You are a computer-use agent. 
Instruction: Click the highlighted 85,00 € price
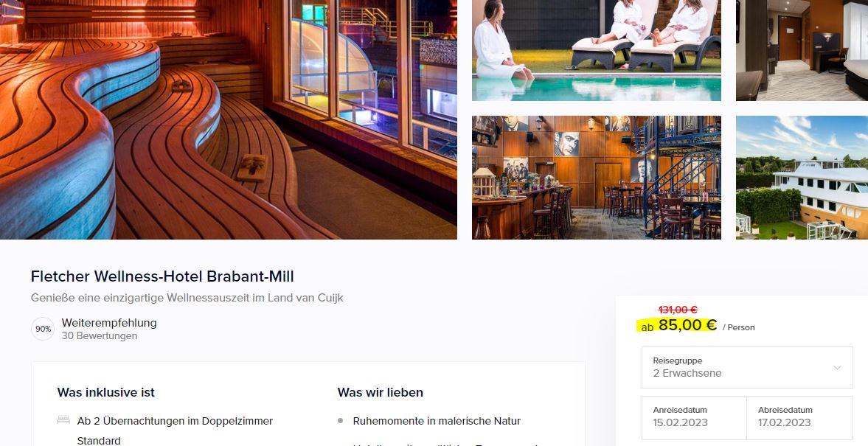point(687,325)
